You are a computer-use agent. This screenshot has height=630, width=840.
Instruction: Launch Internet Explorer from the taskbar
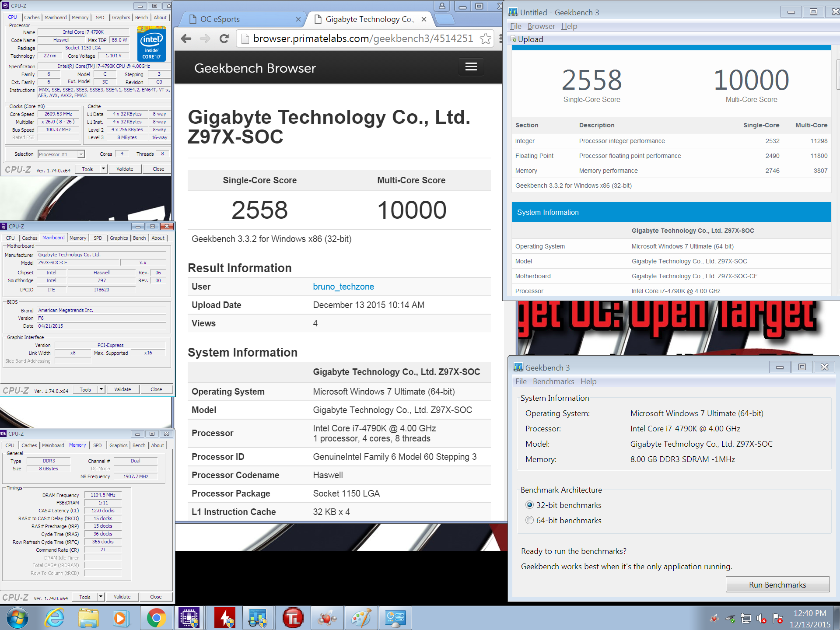point(54,618)
